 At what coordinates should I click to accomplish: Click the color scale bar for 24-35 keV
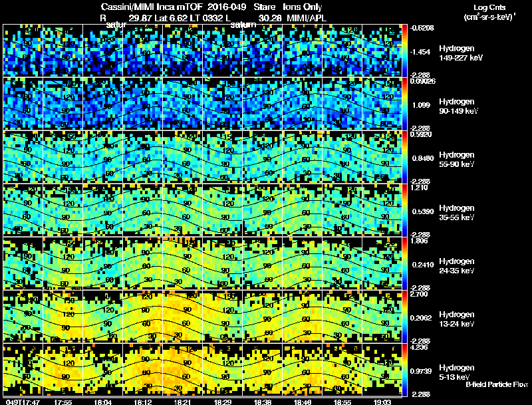404,263
